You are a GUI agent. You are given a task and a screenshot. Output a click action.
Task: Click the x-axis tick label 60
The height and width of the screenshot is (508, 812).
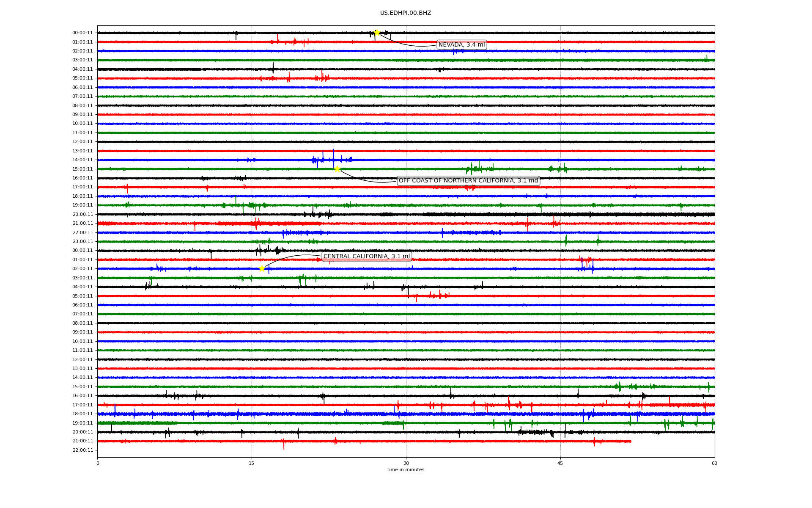click(x=714, y=463)
